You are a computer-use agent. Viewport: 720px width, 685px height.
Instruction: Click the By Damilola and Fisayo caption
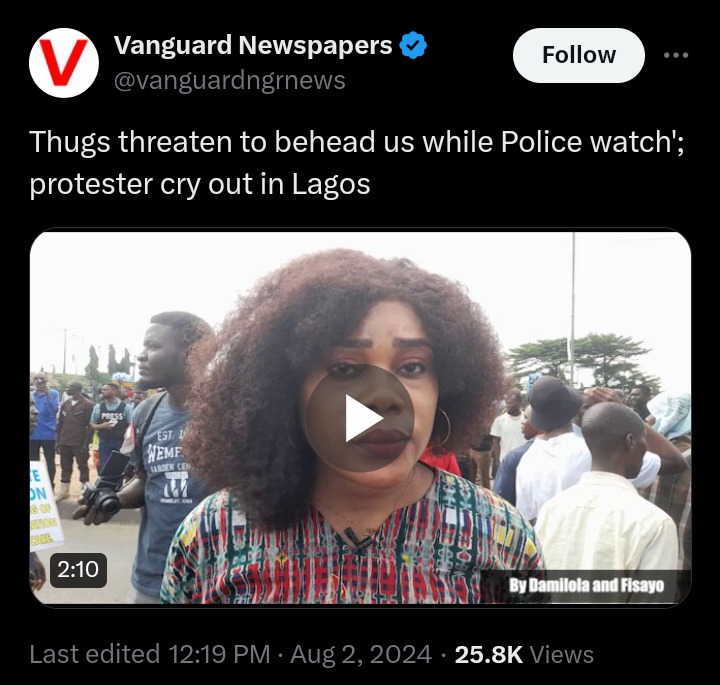click(x=586, y=585)
